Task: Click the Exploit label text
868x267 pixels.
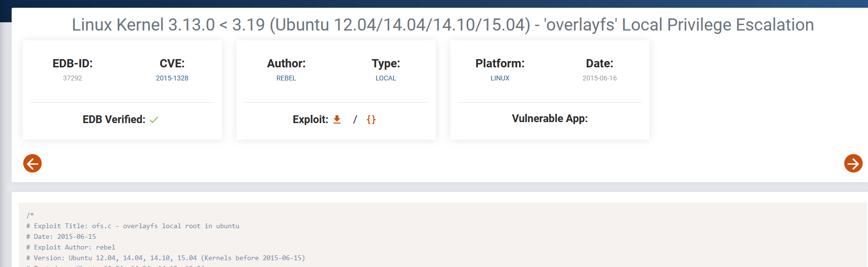Action: (x=310, y=120)
